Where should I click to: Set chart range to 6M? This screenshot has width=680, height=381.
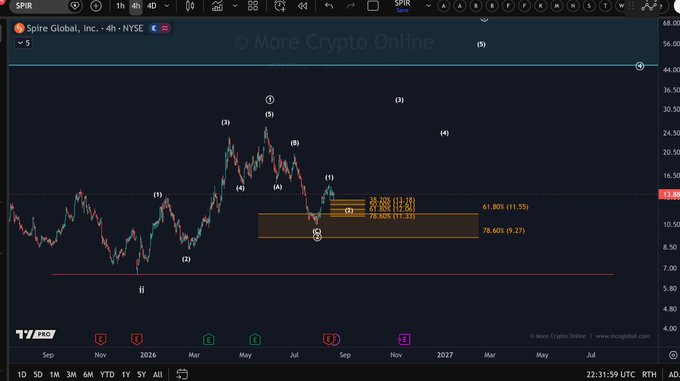pos(88,374)
